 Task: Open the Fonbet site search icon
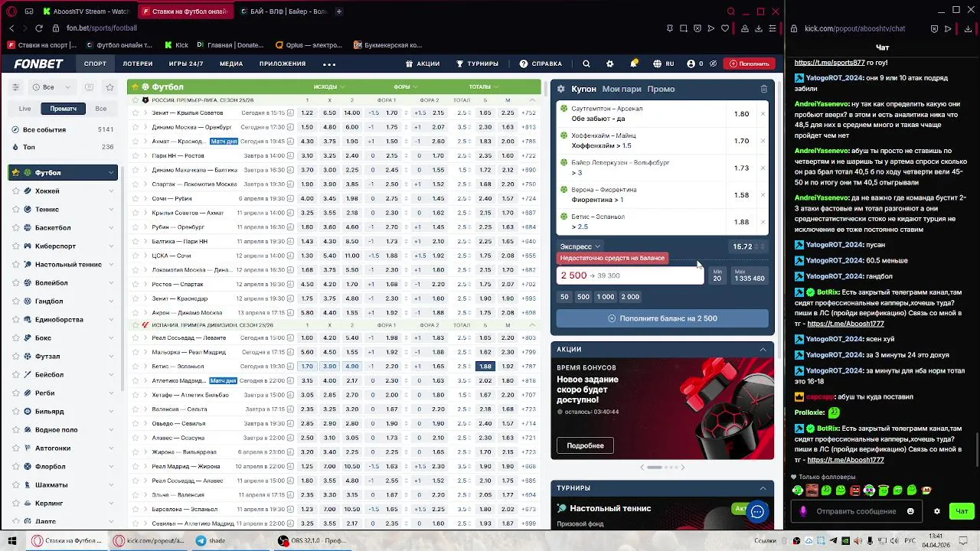586,64
